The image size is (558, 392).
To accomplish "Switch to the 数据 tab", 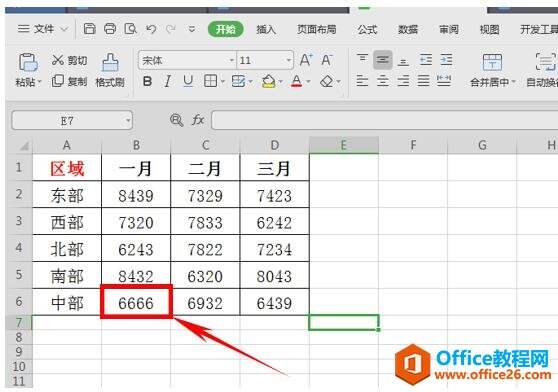I will pyautogui.click(x=408, y=29).
